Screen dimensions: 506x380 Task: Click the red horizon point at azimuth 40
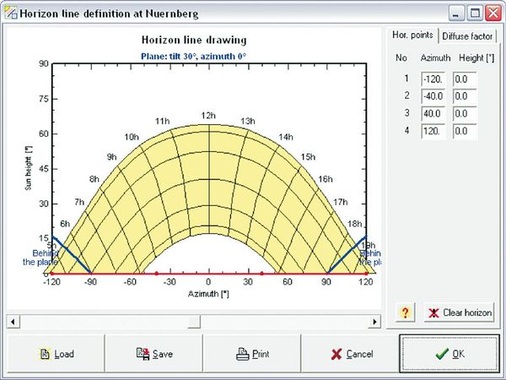262,274
